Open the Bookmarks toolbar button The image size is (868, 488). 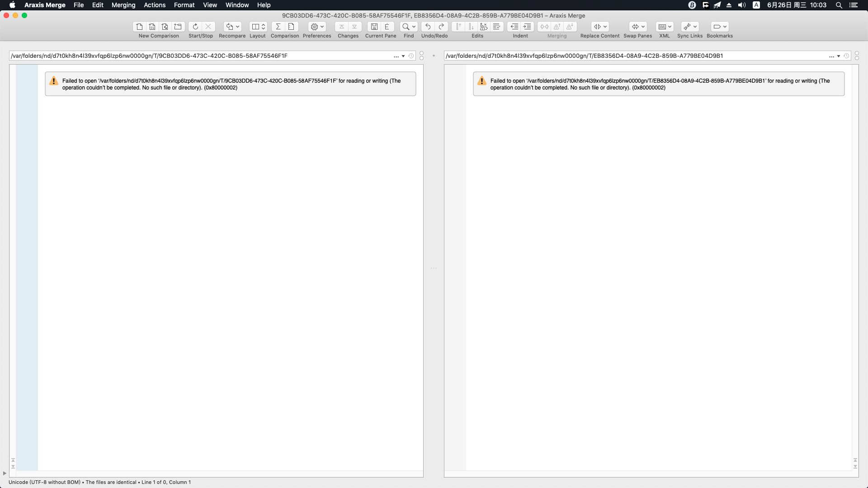[x=719, y=27]
